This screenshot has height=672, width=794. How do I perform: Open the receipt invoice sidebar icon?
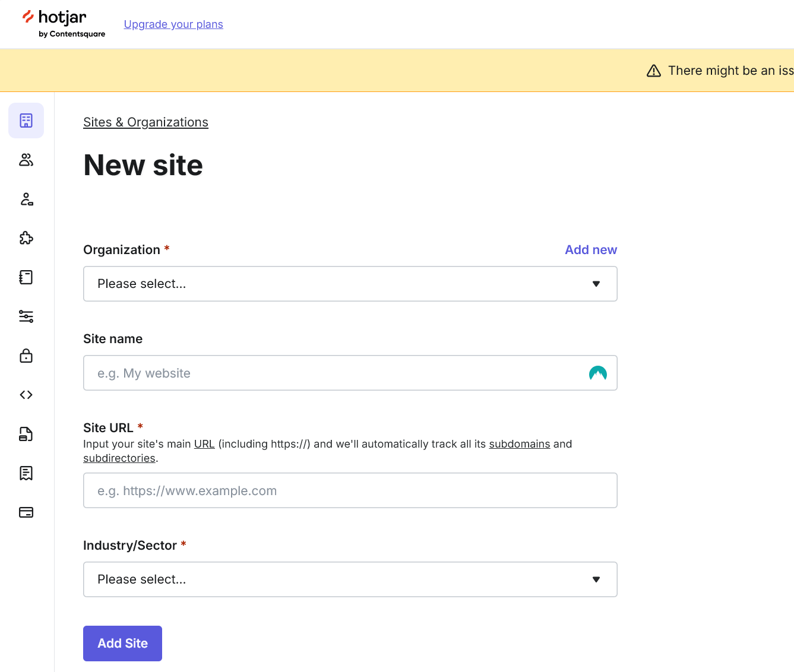pyautogui.click(x=26, y=473)
